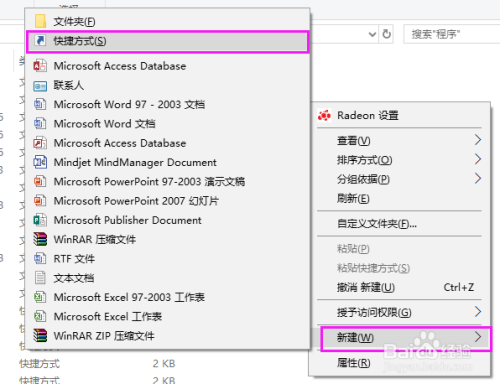This screenshot has width=500, height=384.
Task: Select Microsoft Excel 工作表 entry
Action: tap(168, 316)
